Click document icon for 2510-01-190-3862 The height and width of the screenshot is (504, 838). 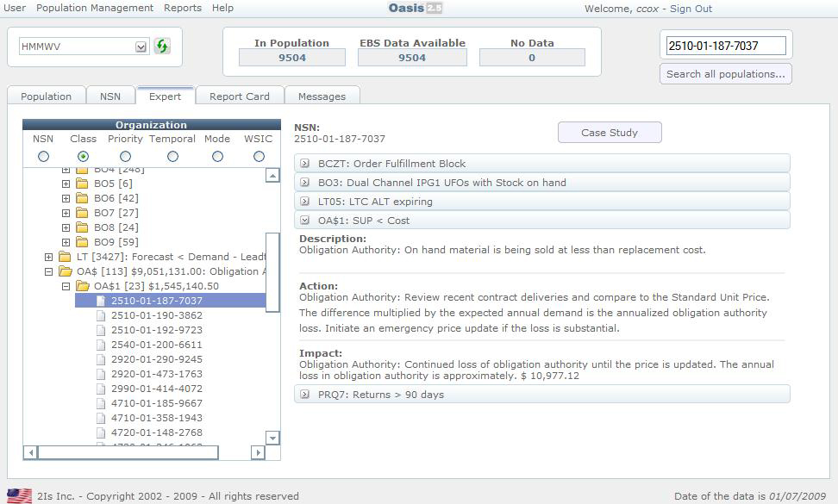coord(101,315)
